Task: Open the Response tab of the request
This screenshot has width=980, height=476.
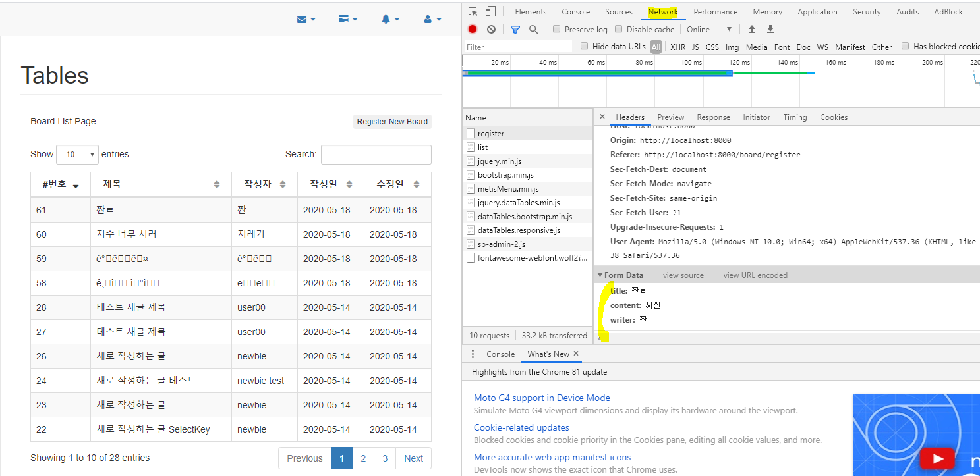Action: click(713, 117)
